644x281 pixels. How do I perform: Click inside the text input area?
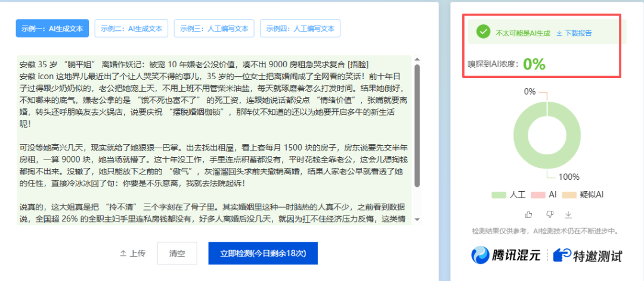click(x=214, y=140)
